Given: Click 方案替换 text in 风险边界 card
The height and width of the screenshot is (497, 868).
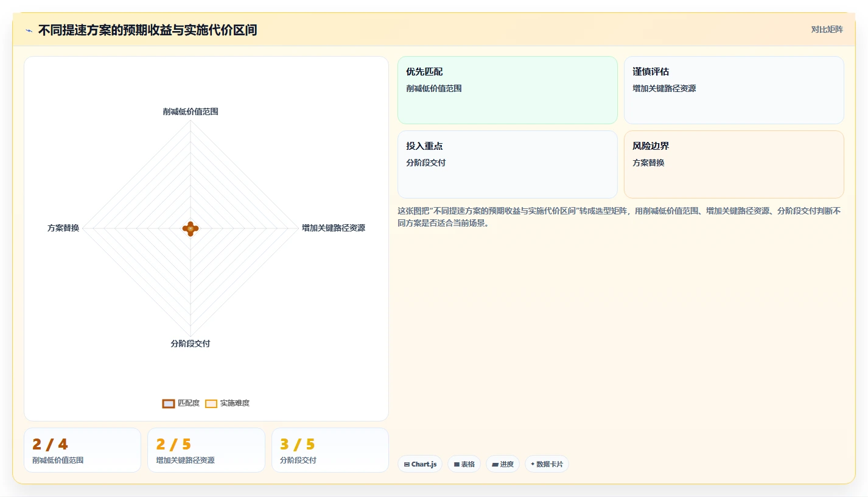Looking at the screenshot, I should (649, 163).
